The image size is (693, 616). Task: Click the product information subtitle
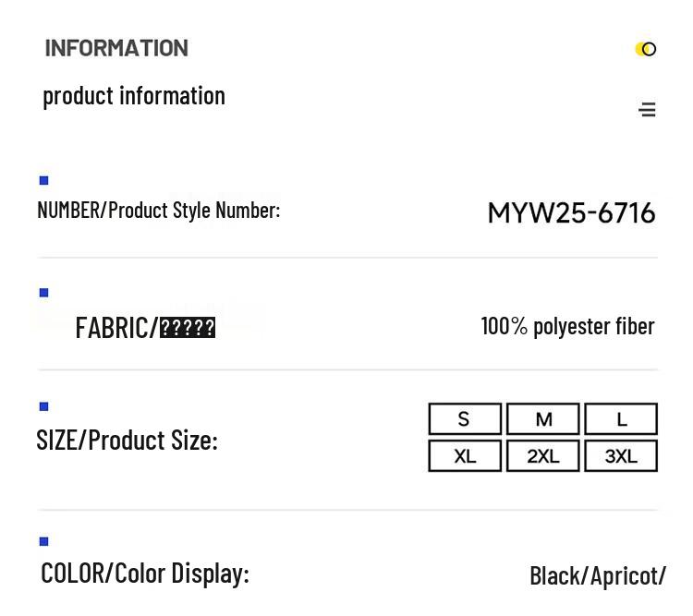coord(134,95)
